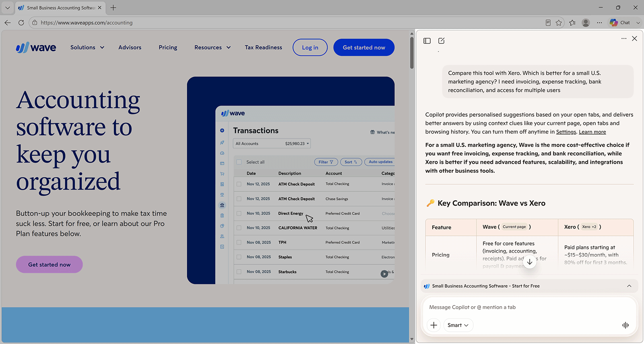Screen dimensions: 644x344
Task: Expand the Solutions menu
Action: (x=87, y=47)
